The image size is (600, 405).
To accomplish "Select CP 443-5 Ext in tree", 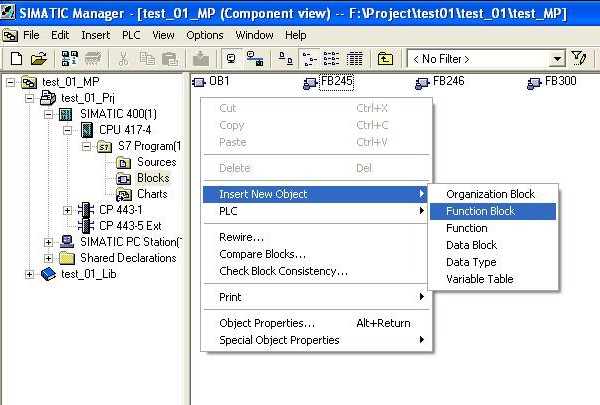I will pyautogui.click(x=130, y=226).
